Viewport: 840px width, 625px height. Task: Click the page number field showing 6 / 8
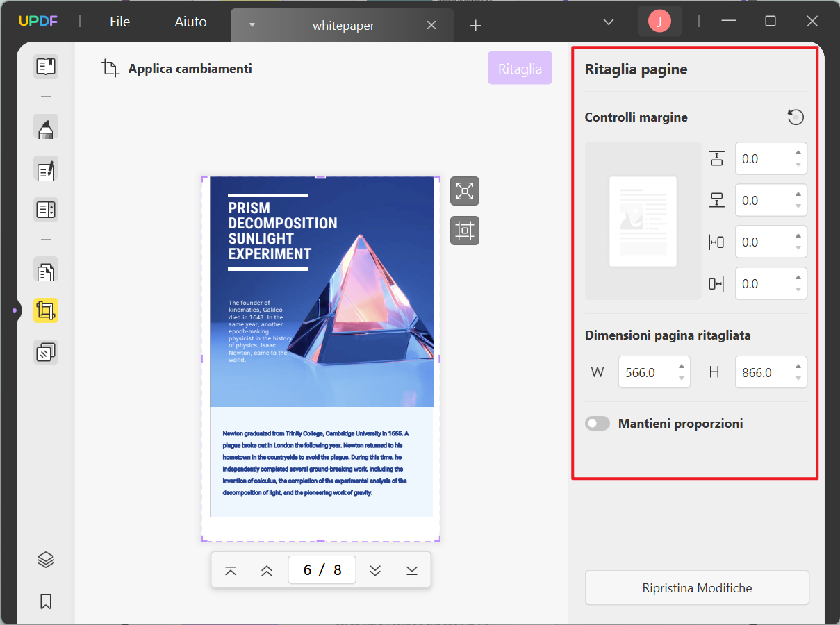(x=322, y=569)
